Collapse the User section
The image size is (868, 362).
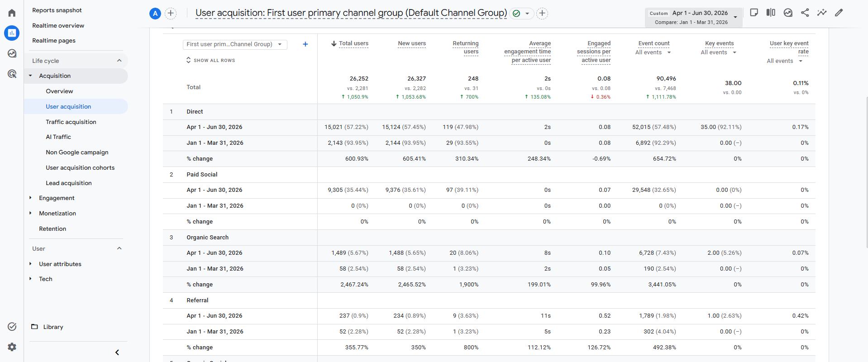119,248
